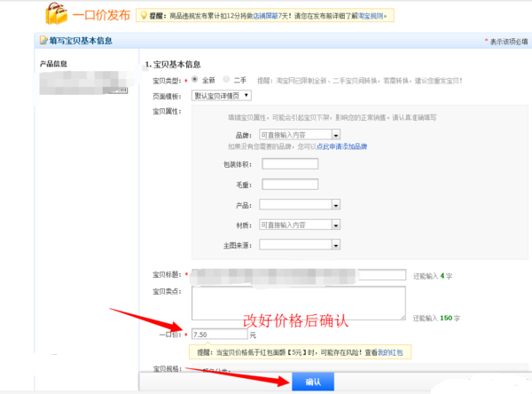Click the 点此申请添加品牌 link
The height and width of the screenshot is (394, 532).
[341, 146]
